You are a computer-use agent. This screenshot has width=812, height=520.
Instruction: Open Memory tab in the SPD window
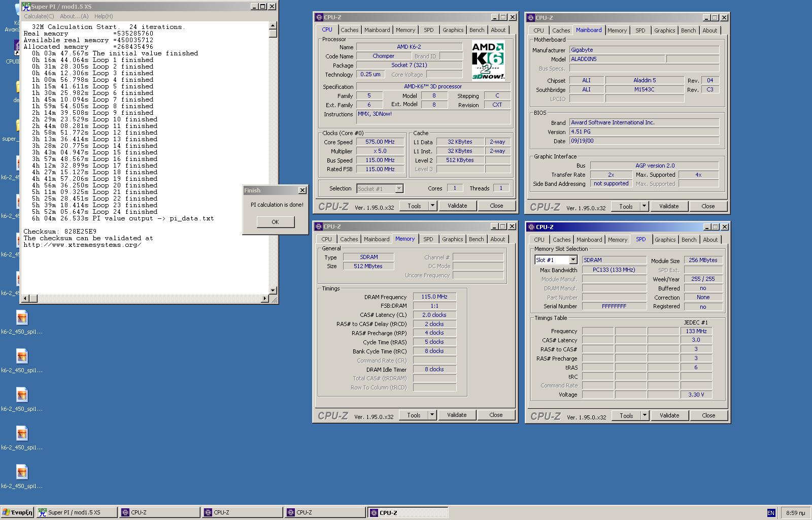(617, 240)
